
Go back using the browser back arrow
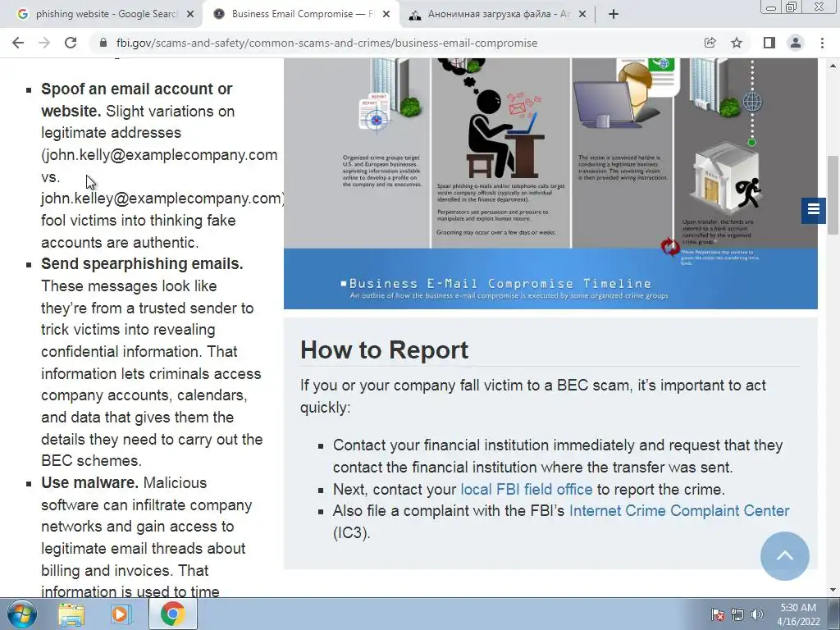(x=18, y=43)
